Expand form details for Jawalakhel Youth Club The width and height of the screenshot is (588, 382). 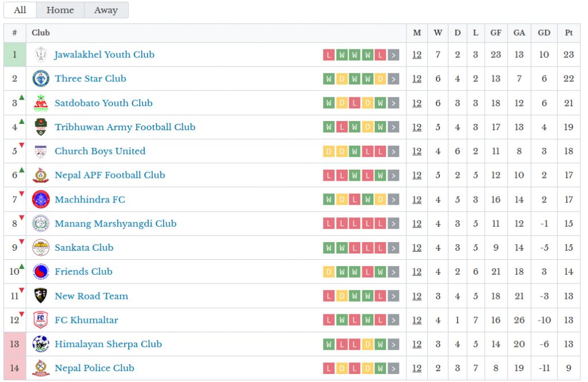click(x=393, y=55)
